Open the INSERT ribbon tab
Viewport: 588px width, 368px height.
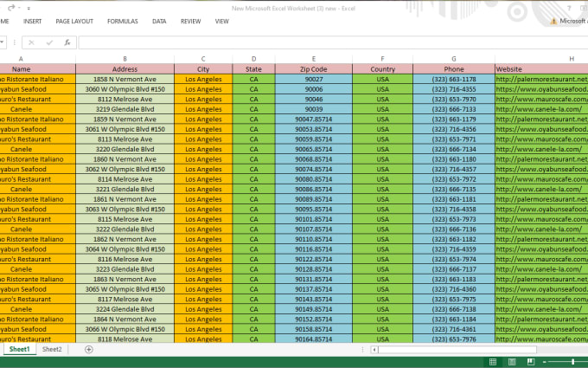click(x=32, y=22)
